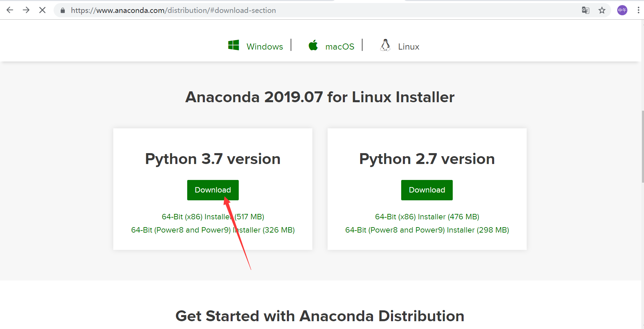The width and height of the screenshot is (644, 329).
Task: Download the Python 3.7 version
Action: point(213,190)
